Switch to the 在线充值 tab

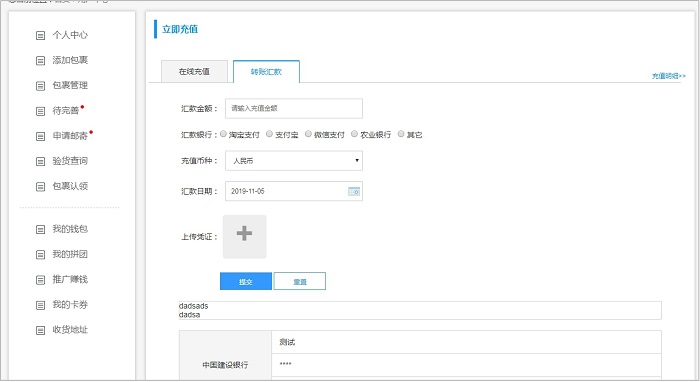[194, 71]
